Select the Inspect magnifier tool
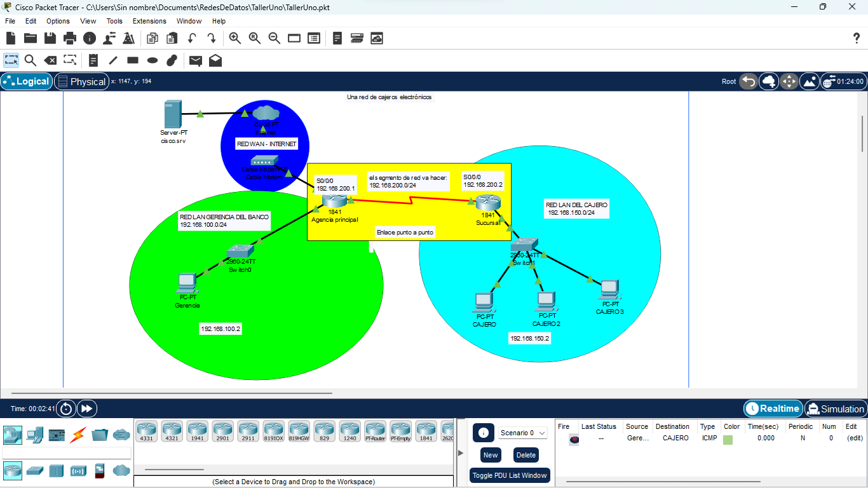This screenshot has height=488, width=868. tap(30, 60)
